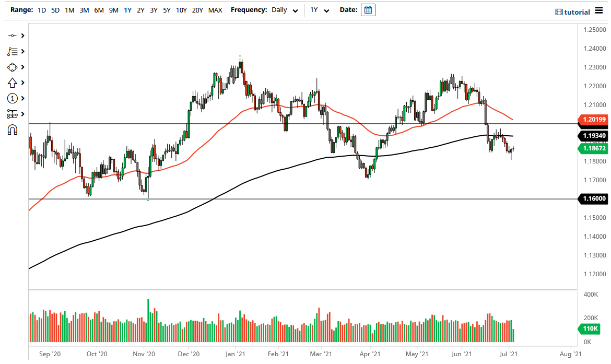Select the up arrow marker tool
Screen dimensions: 611x364
coord(13,83)
